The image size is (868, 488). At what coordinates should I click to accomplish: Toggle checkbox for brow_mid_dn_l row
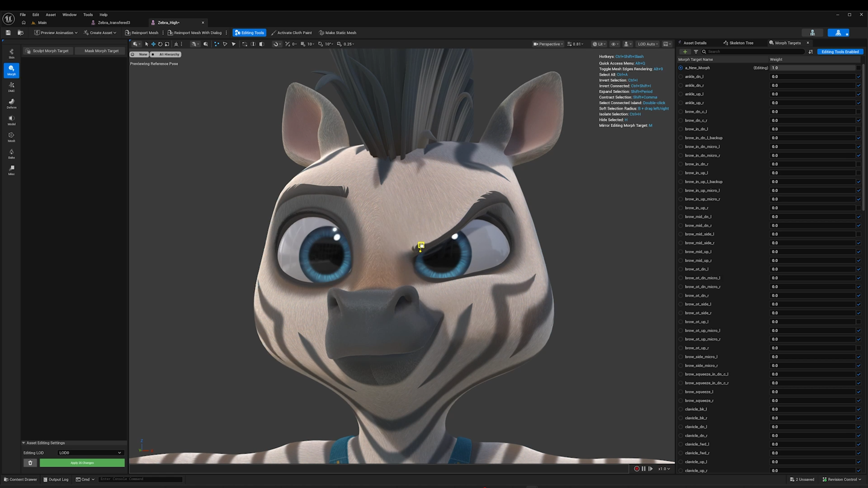pyautogui.click(x=858, y=216)
